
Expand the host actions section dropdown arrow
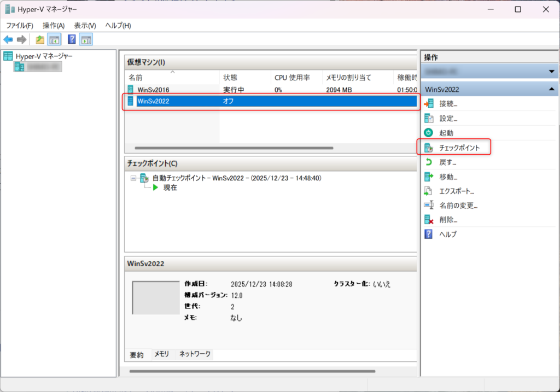pos(551,72)
